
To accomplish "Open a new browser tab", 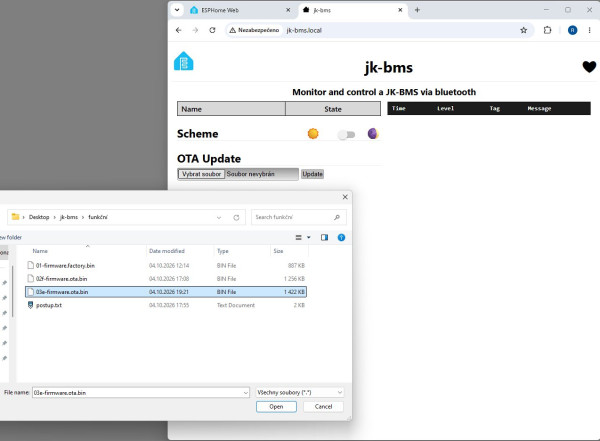I will click(417, 10).
